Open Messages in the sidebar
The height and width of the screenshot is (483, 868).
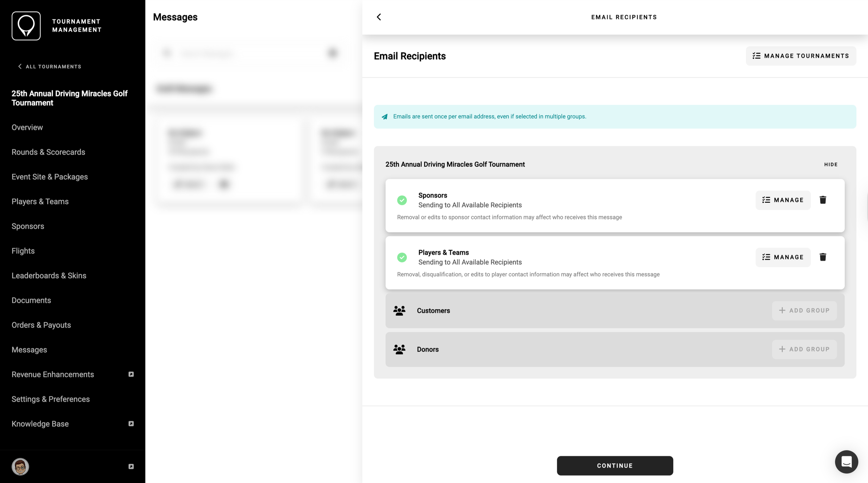point(29,350)
